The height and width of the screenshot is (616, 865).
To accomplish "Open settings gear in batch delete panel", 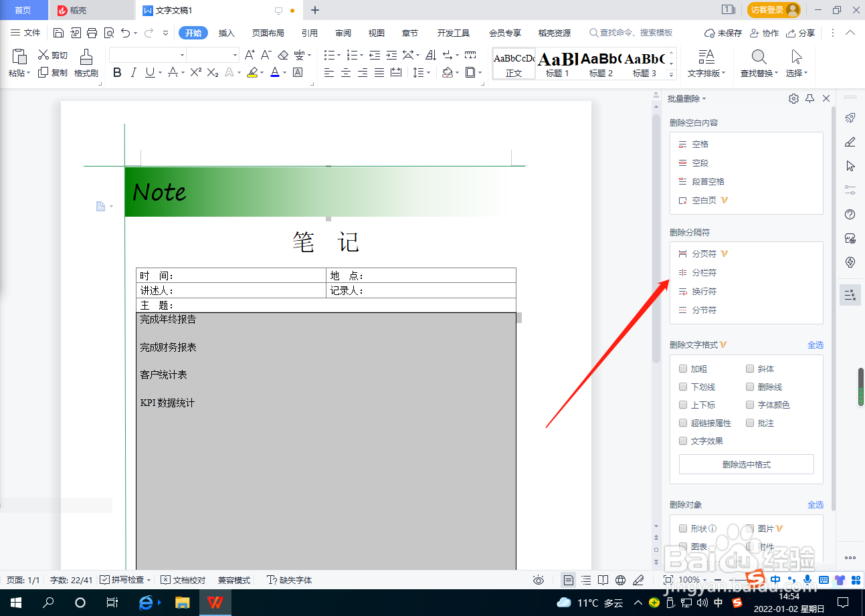I will 793,98.
